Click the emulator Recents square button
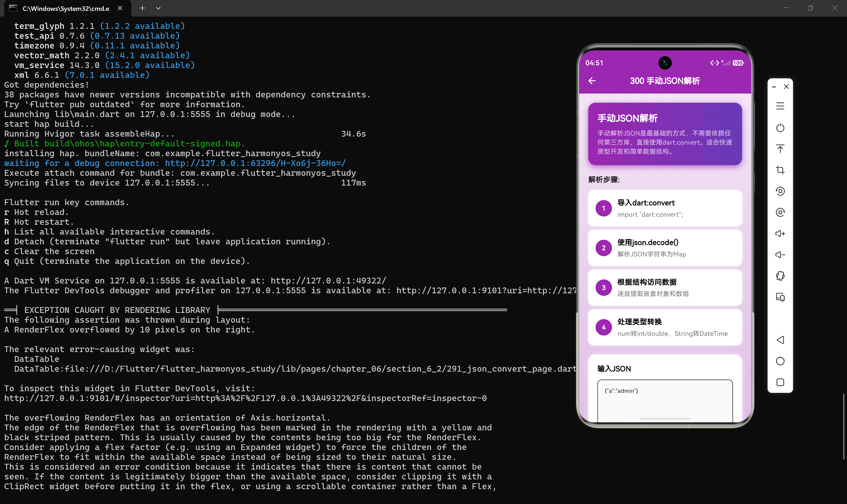The height and width of the screenshot is (504, 847). [x=780, y=382]
